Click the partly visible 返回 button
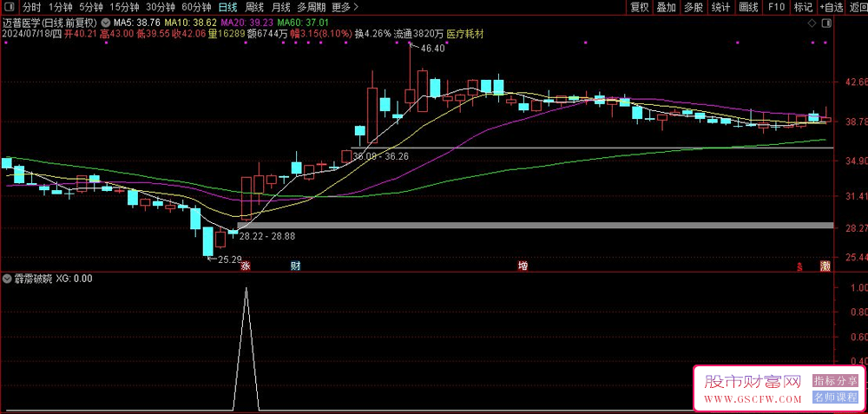Screen dimensions: 868x414 point(857,7)
